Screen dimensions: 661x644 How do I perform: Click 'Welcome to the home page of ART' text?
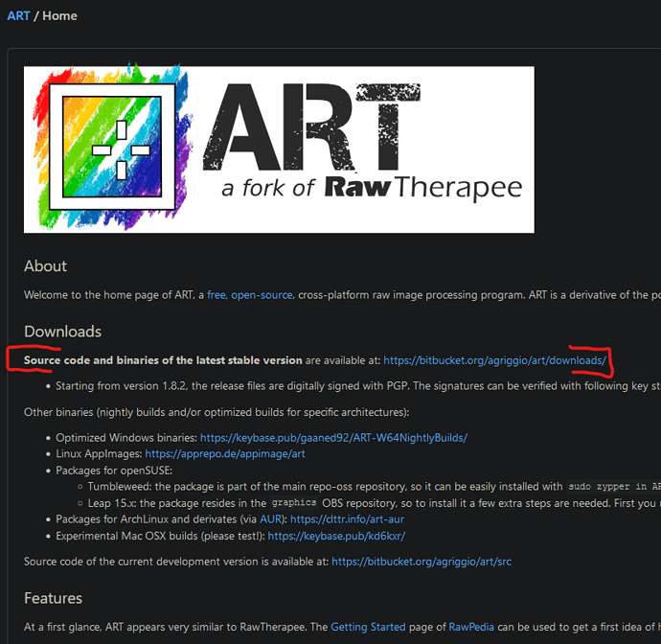click(109, 295)
